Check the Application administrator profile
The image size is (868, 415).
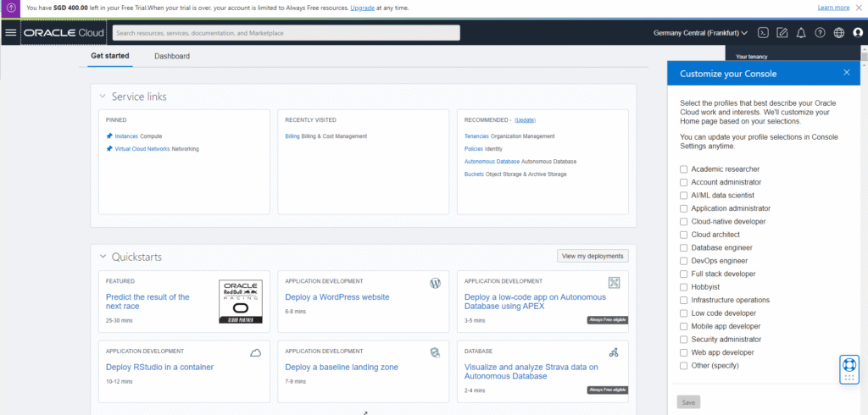(x=684, y=208)
